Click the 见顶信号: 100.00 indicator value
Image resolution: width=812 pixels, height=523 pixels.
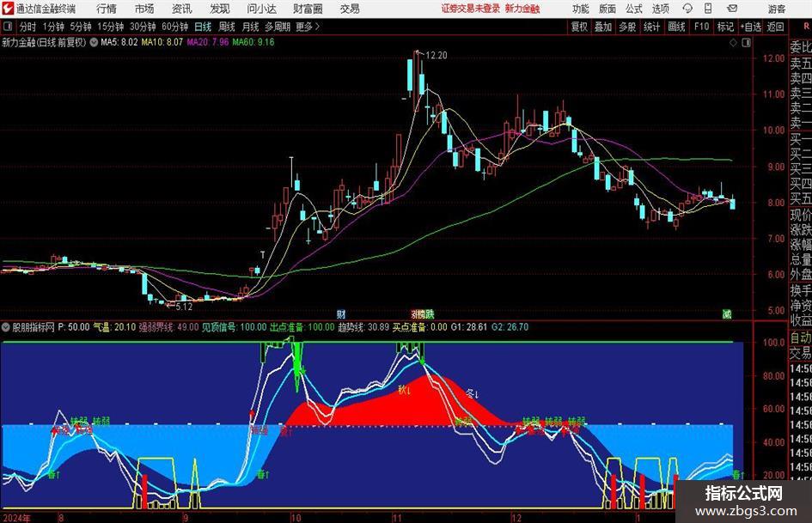pyautogui.click(x=234, y=326)
